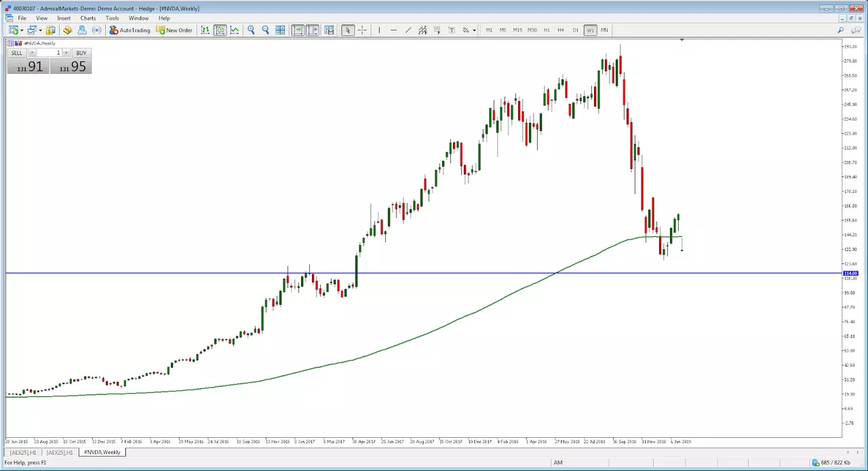This screenshot has height=471, width=868.
Task: Zoom in on the chart
Action: click(251, 30)
